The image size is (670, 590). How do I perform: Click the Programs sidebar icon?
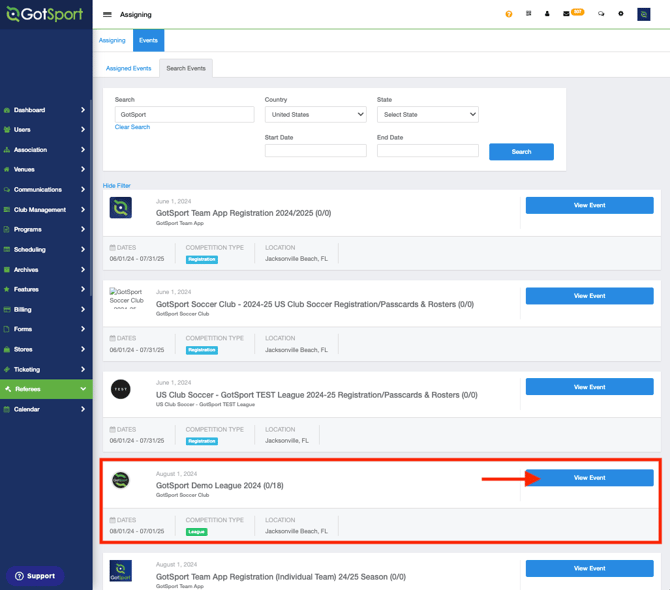[7, 229]
